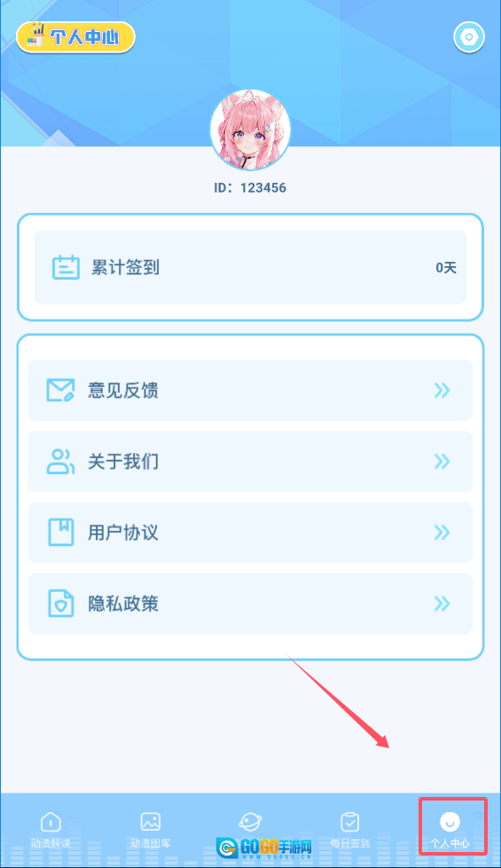The height and width of the screenshot is (868, 501).
Task: Click the ID: 123456 label
Action: (250, 188)
